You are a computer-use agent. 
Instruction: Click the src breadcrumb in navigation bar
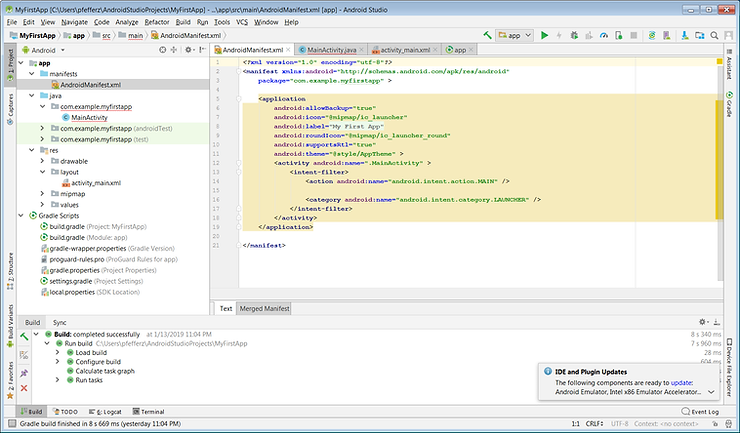tap(106, 35)
